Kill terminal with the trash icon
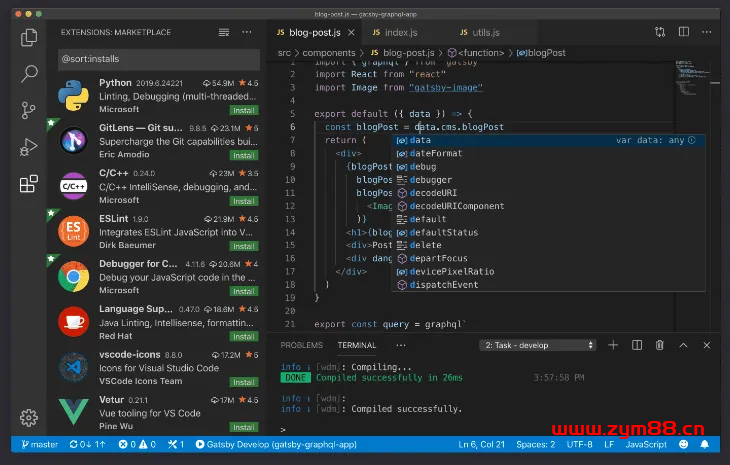 coord(660,345)
